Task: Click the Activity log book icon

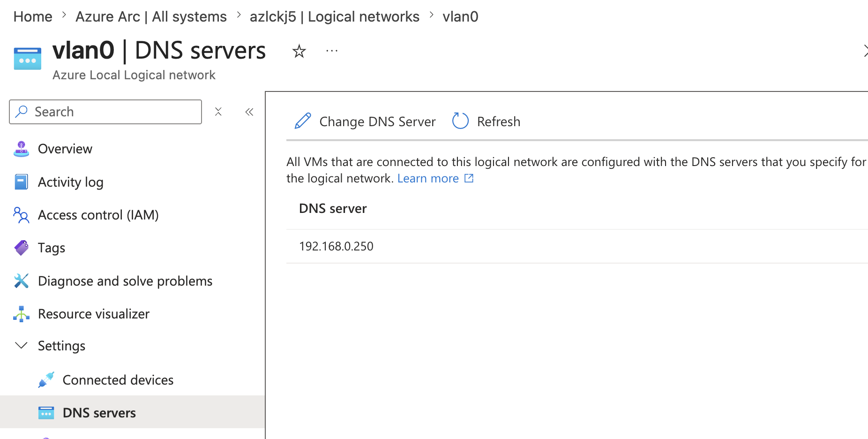Action: click(21, 182)
